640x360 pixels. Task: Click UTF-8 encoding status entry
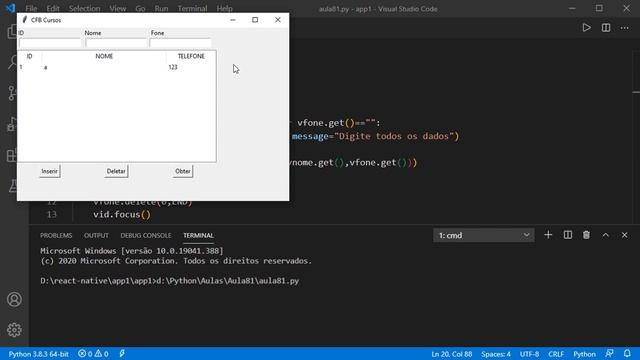pos(529,354)
